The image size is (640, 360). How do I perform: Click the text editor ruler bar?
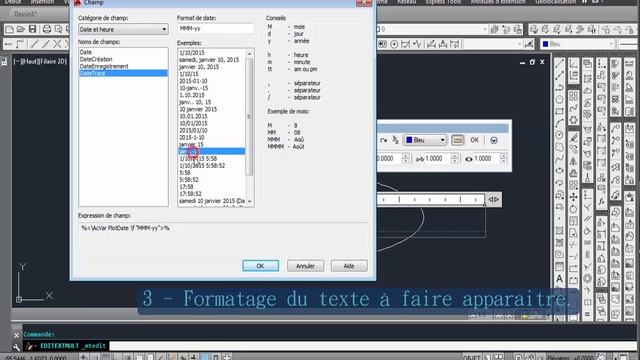[431, 200]
